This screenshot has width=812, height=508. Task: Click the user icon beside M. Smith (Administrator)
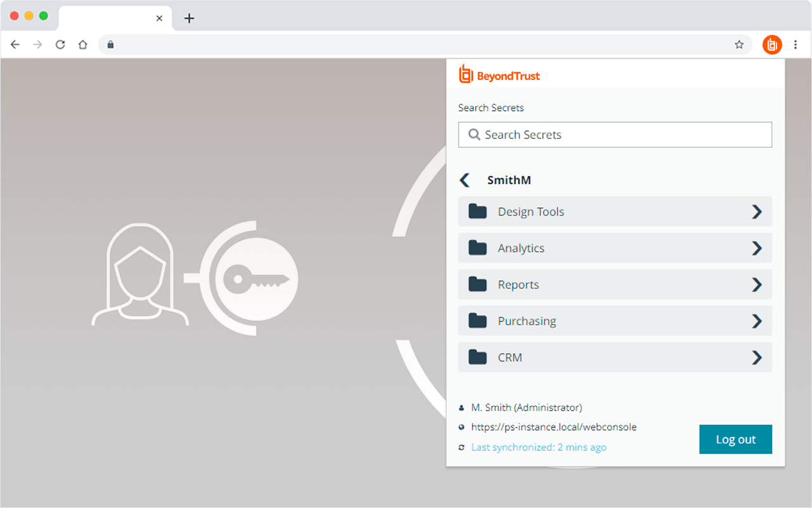[462, 407]
